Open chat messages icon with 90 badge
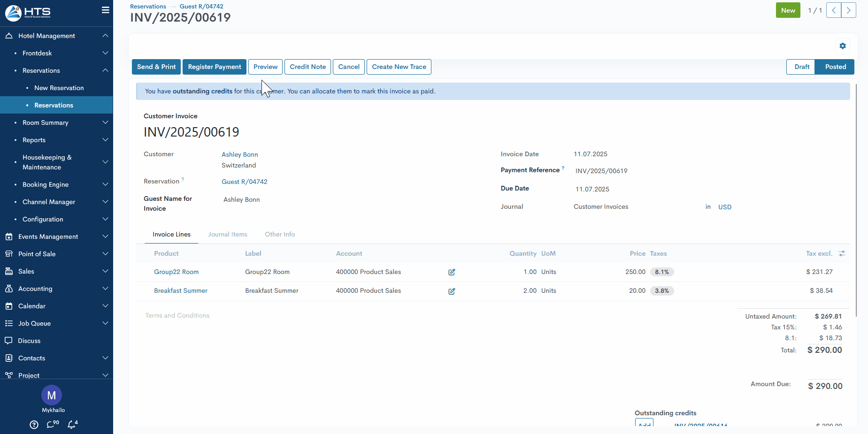 52,425
